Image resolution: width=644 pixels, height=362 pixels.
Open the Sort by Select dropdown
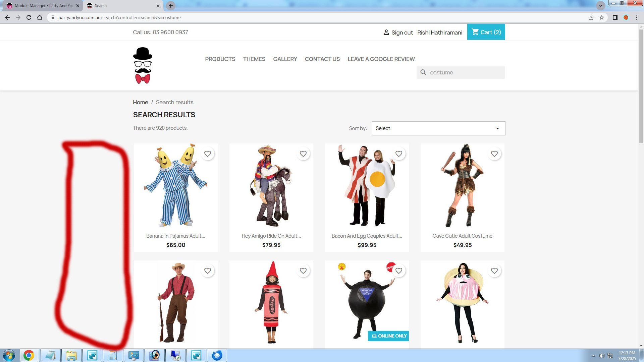click(x=438, y=128)
